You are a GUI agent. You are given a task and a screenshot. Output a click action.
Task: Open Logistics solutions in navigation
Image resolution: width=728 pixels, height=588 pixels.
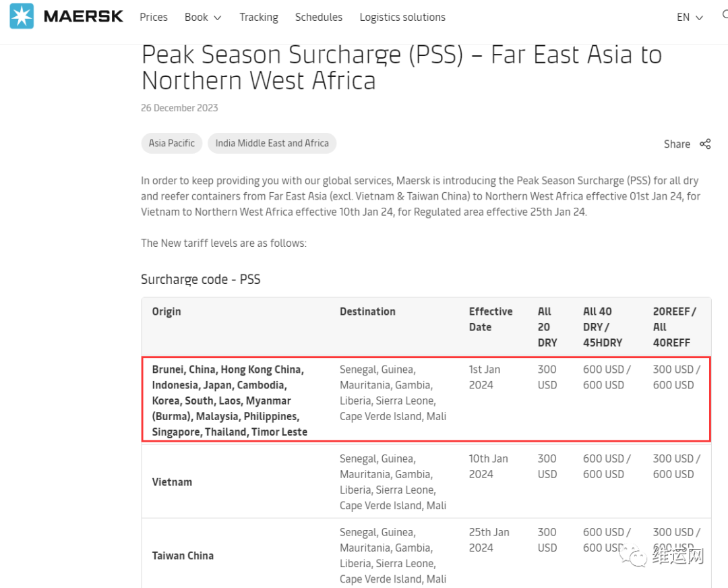(402, 17)
